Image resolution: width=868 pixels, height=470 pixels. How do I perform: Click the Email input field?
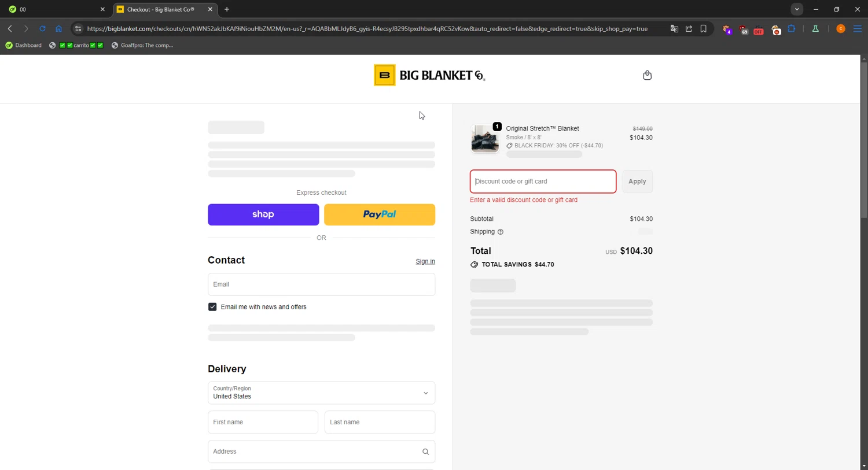[x=321, y=284]
